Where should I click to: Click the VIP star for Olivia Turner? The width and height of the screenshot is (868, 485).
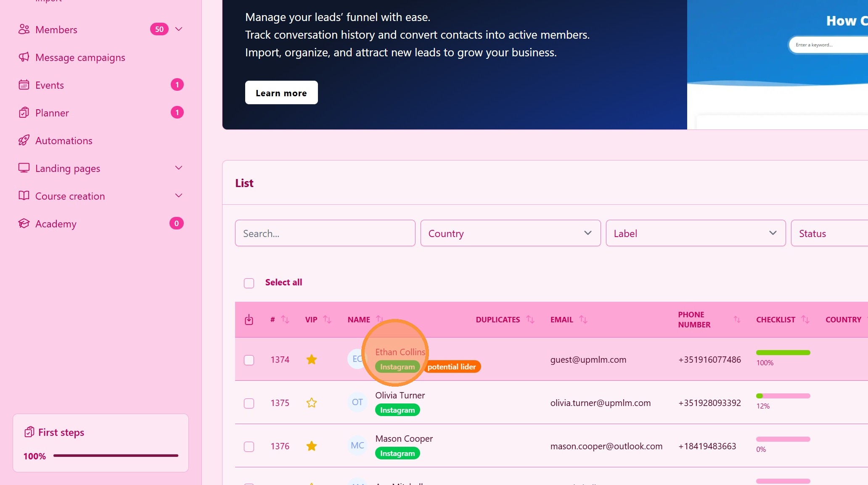click(x=311, y=403)
